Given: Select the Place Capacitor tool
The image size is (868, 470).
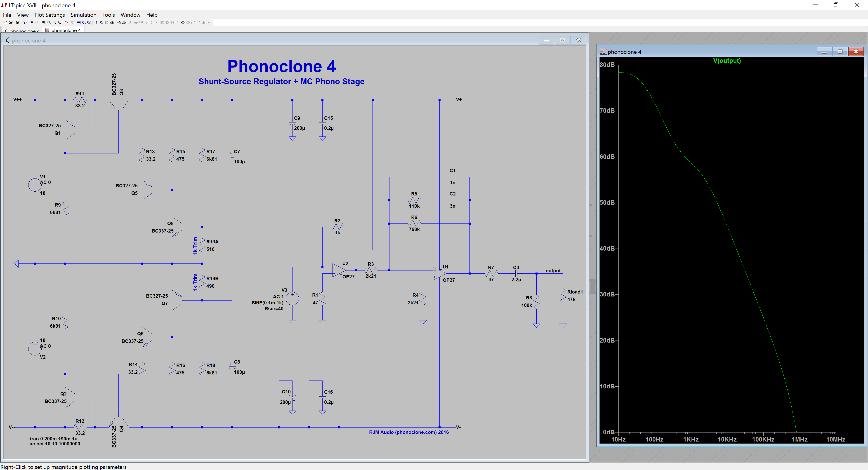Looking at the screenshot, I should click(x=152, y=23).
